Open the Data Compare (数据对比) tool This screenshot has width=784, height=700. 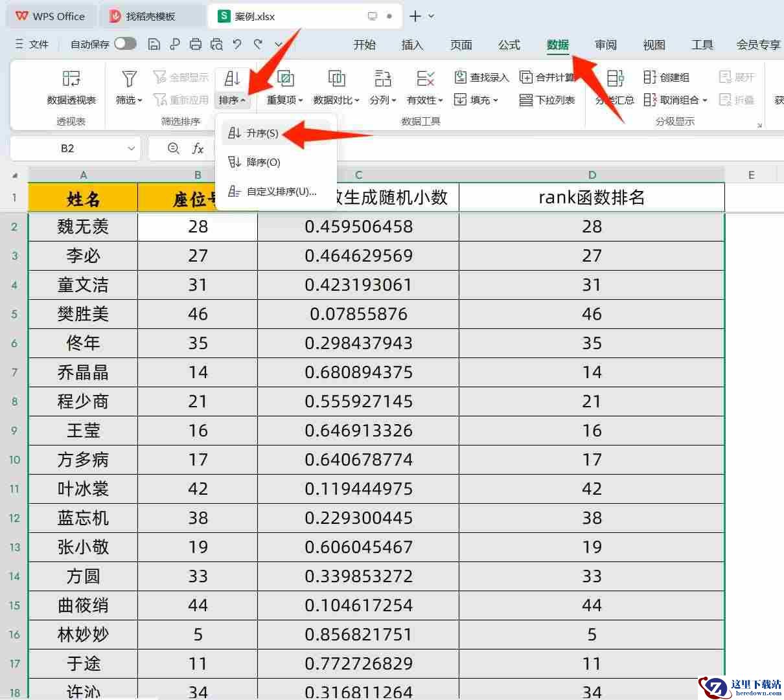click(336, 79)
